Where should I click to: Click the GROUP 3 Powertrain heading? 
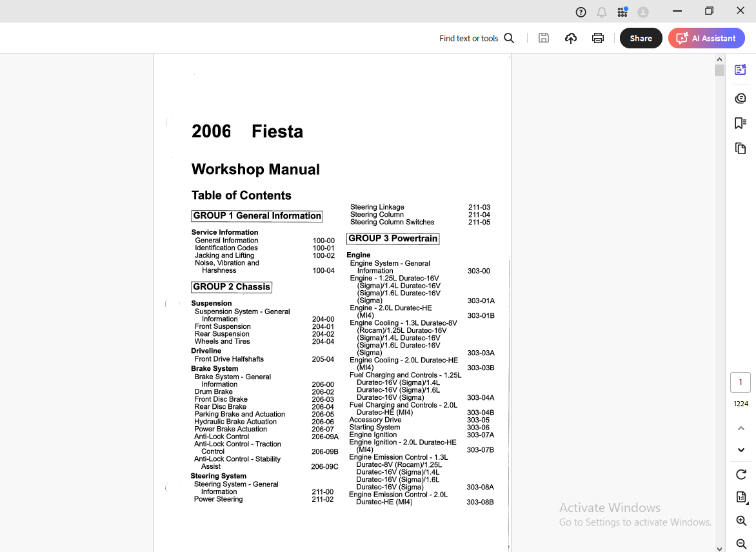(x=393, y=239)
